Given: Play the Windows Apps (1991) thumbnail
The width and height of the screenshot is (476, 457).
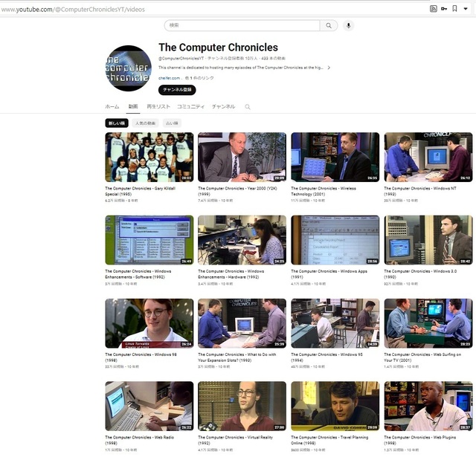Looking at the screenshot, I should [x=335, y=240].
